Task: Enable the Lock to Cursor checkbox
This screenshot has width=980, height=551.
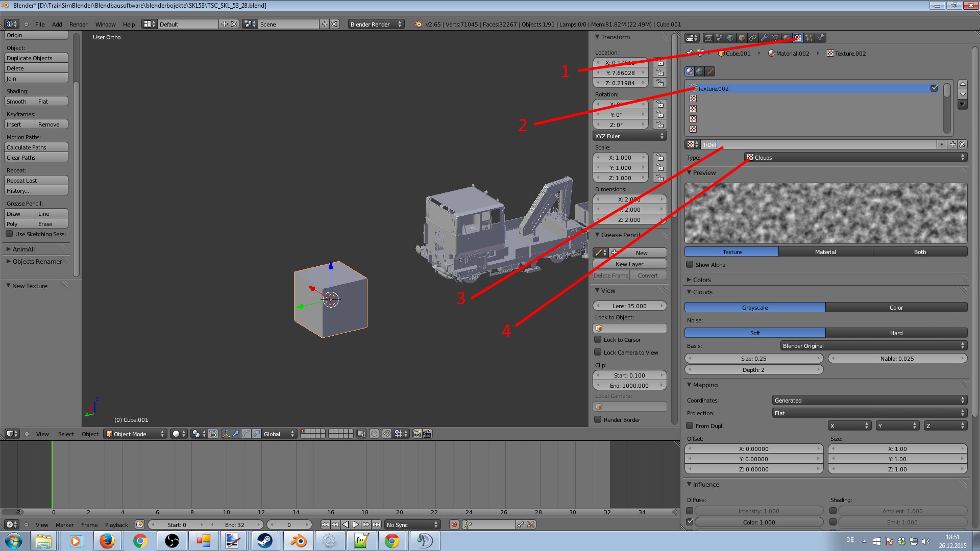Action: point(598,340)
